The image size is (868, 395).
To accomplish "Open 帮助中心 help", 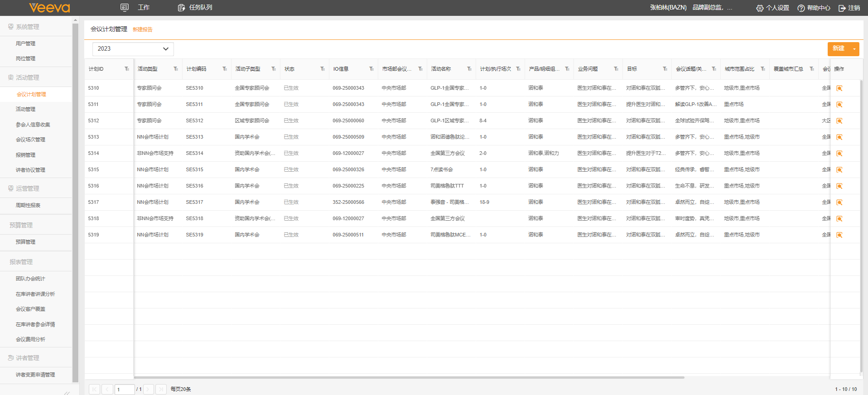I will click(x=814, y=8).
